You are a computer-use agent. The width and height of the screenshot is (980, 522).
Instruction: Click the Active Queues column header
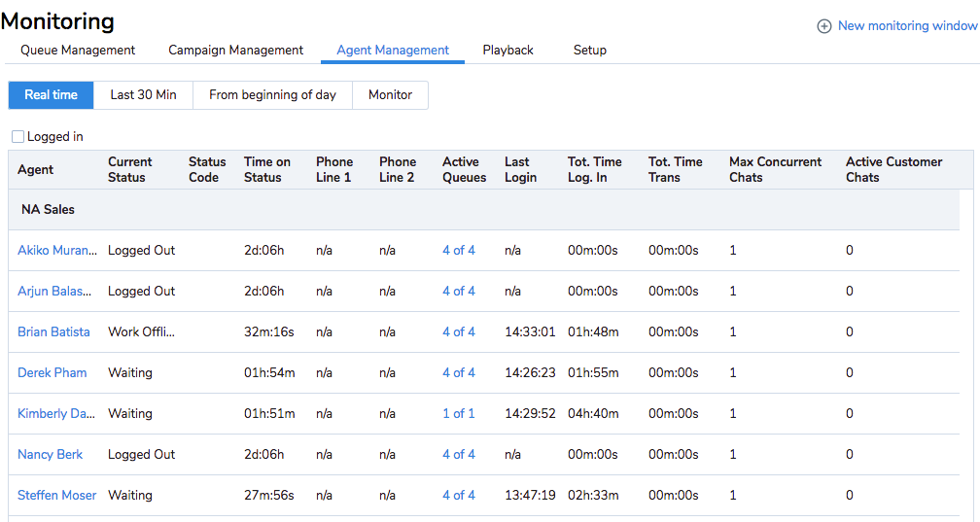coord(465,169)
